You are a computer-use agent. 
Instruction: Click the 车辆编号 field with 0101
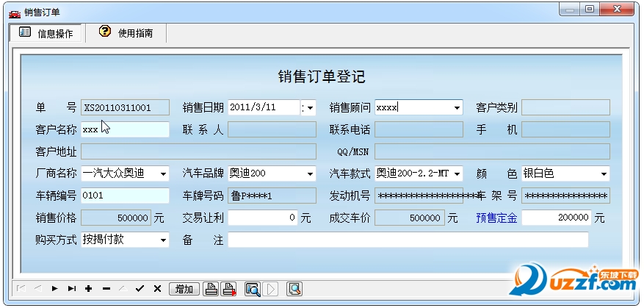pyautogui.click(x=125, y=196)
